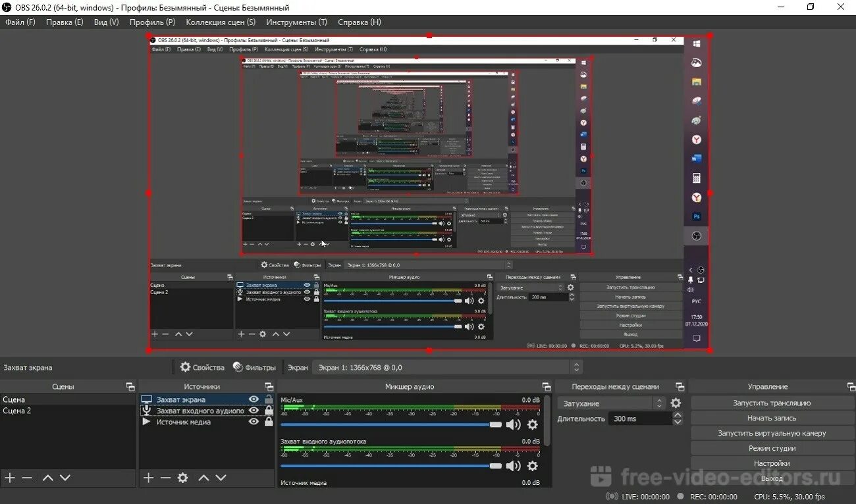Open gear settings for Захват входного аудиопотока
The width and height of the screenshot is (856, 504).
tap(533, 466)
